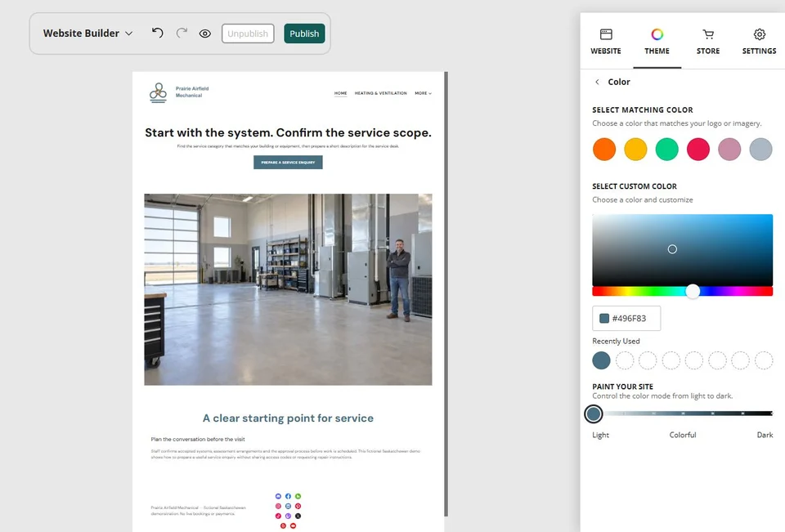Choose the crimson red matching color
The image size is (785, 532).
click(x=698, y=150)
